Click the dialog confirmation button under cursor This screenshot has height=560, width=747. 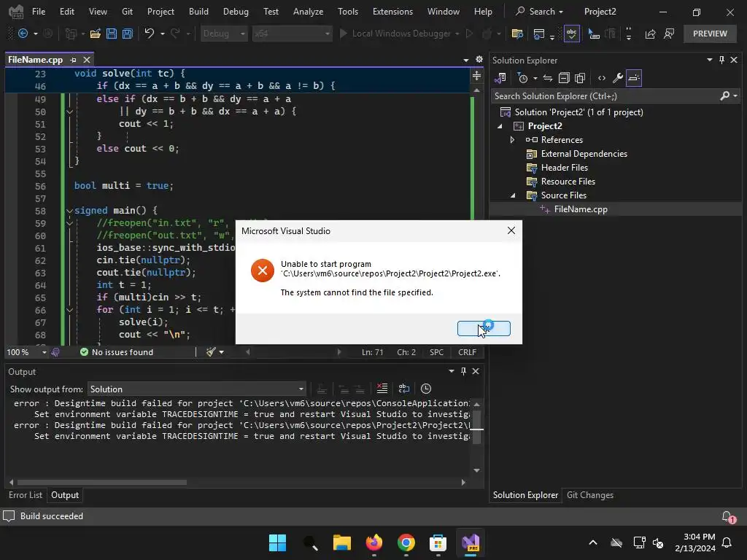point(484,328)
